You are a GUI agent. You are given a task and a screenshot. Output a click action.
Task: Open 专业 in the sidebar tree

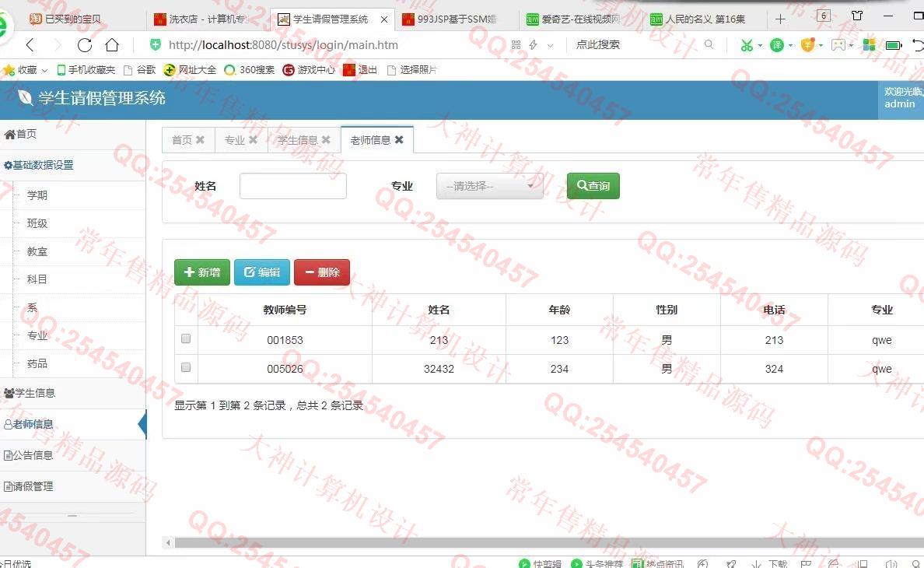[37, 335]
